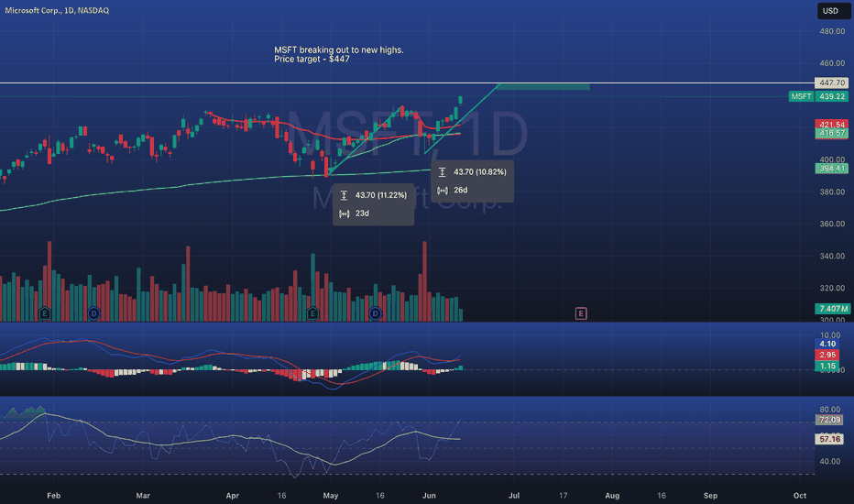Select the 'MSFT breaking out to new highs' annotation

click(339, 49)
